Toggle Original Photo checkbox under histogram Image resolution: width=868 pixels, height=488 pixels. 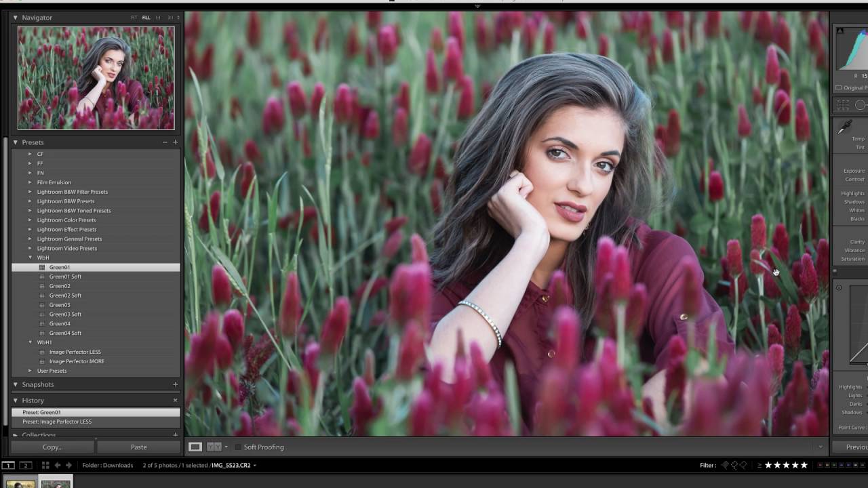coord(839,88)
